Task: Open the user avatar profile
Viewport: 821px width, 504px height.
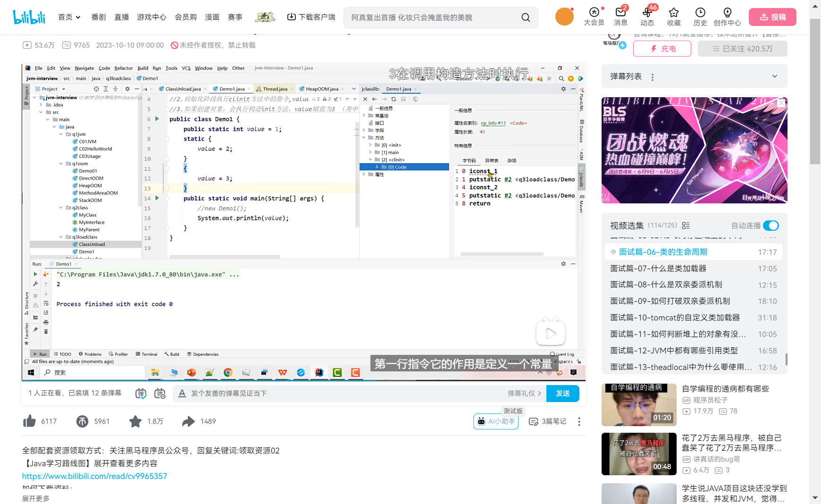Action: click(x=564, y=17)
